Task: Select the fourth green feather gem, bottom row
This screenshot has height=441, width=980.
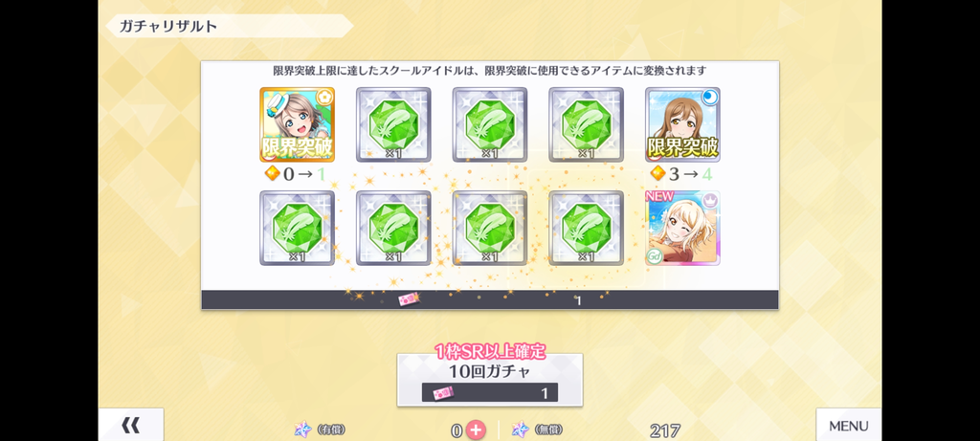Action: (587, 228)
